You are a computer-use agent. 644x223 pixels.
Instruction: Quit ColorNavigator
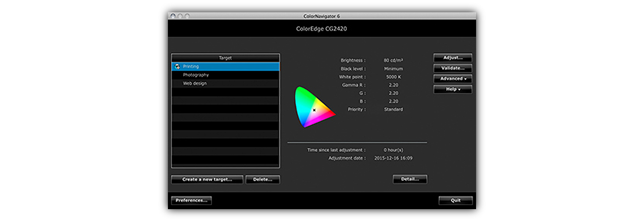click(456, 200)
